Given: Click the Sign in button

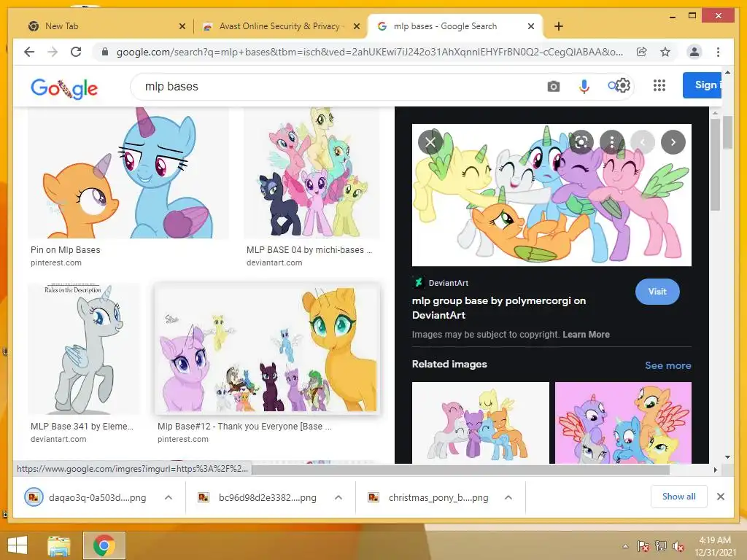Looking at the screenshot, I should [703, 85].
